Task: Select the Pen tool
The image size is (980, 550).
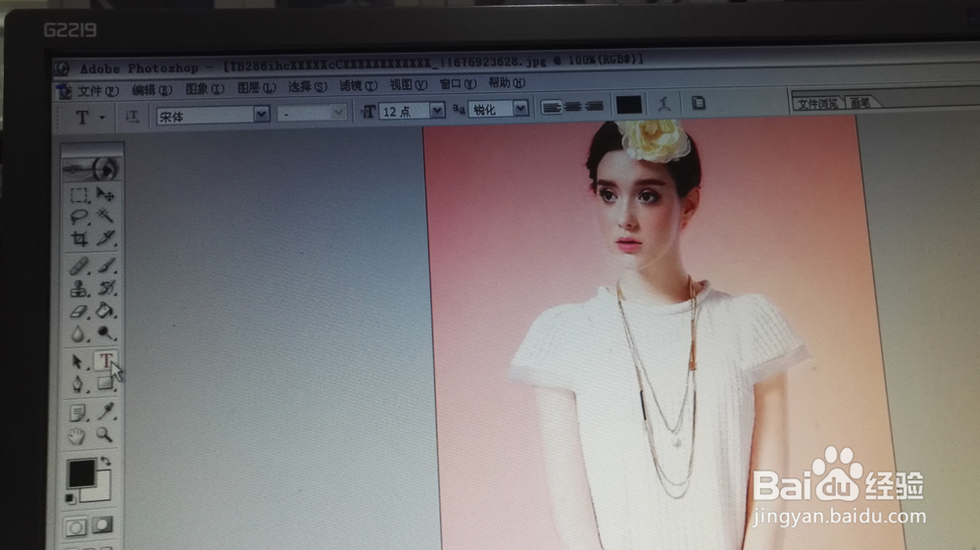Action: [x=77, y=383]
